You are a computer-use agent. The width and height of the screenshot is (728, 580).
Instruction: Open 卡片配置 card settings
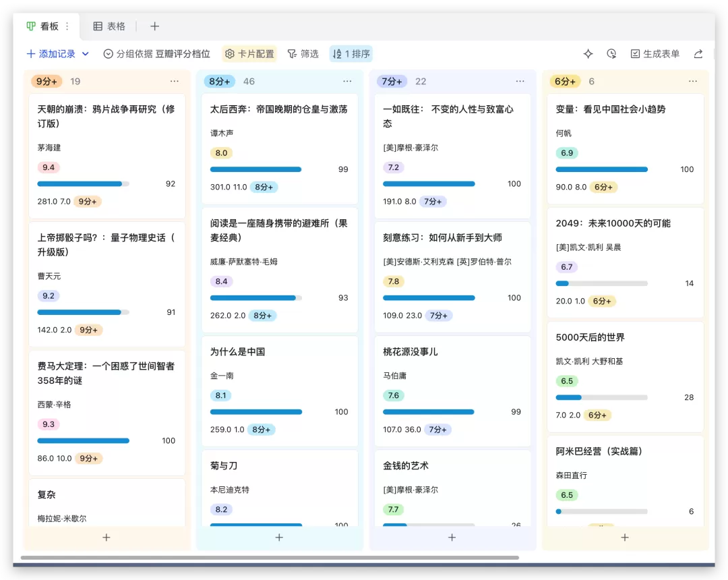pyautogui.click(x=249, y=54)
